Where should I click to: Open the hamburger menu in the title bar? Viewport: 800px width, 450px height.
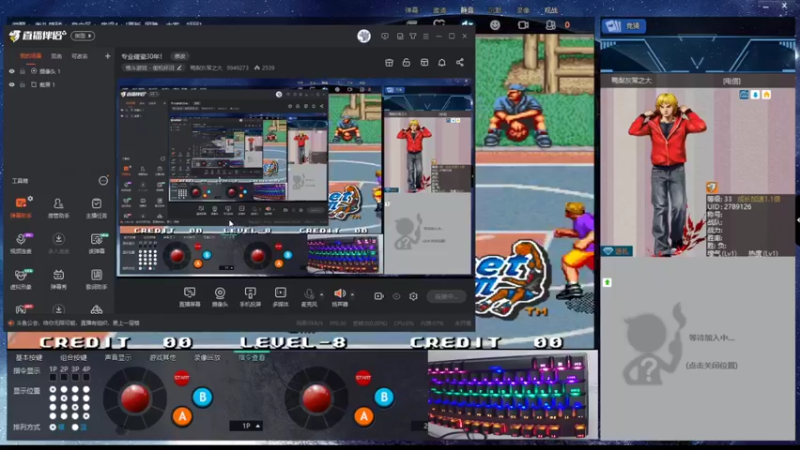tap(426, 36)
